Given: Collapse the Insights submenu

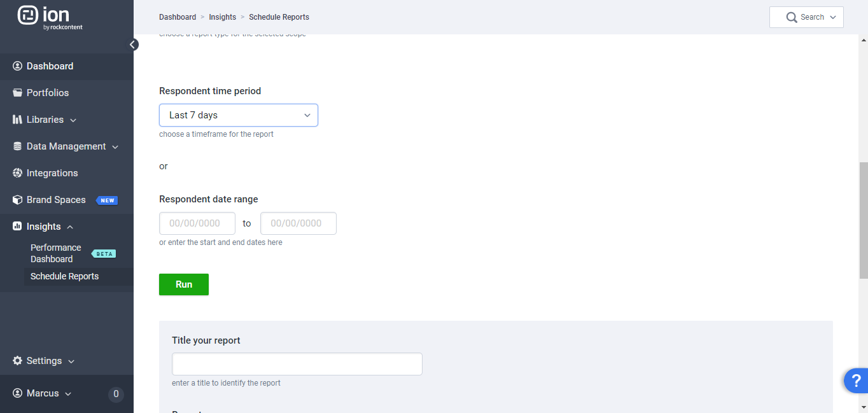Looking at the screenshot, I should tap(70, 227).
